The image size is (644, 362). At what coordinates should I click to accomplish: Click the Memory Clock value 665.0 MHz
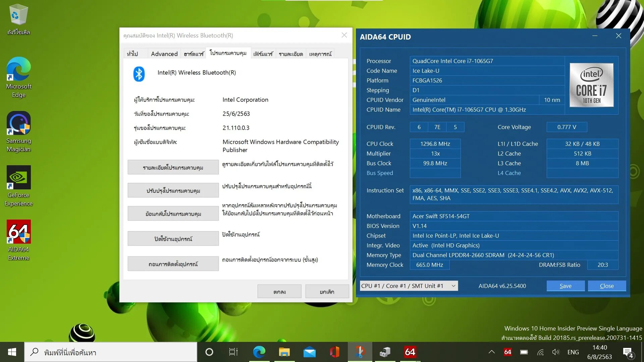pyautogui.click(x=430, y=265)
